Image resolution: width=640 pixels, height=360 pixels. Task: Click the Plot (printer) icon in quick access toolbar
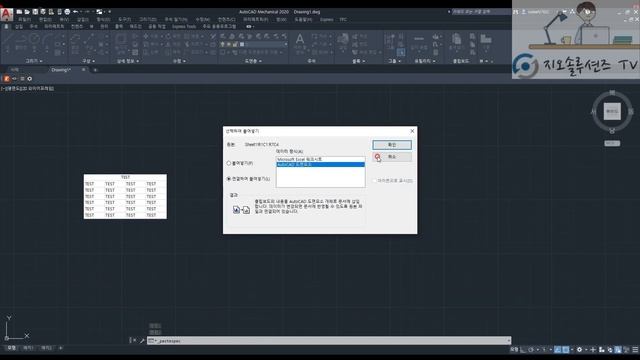pyautogui.click(x=67, y=12)
